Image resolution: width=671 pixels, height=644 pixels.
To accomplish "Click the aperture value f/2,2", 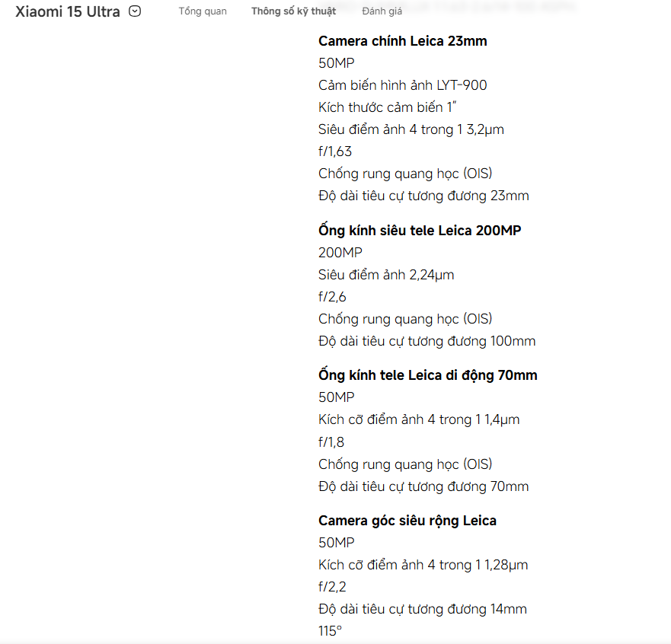I will [x=332, y=587].
